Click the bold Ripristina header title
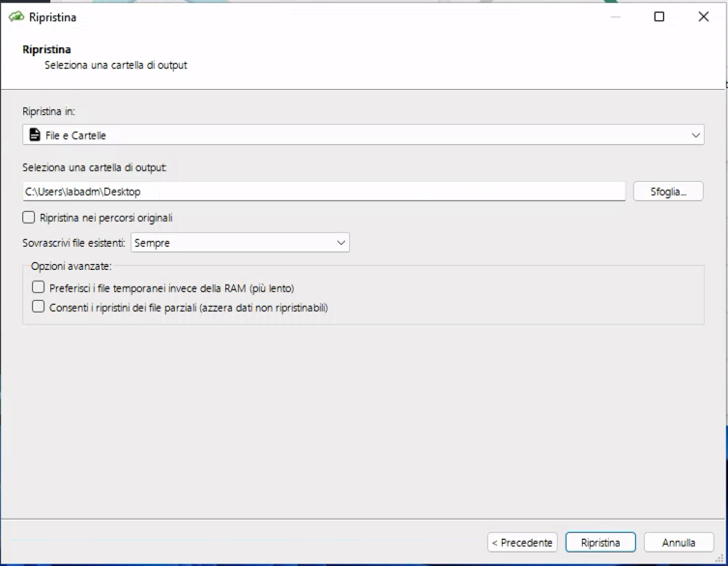728x566 pixels. click(x=46, y=49)
